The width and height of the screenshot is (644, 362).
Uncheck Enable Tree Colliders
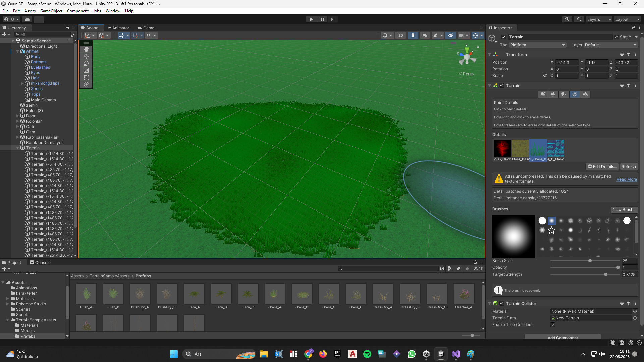coord(553,325)
